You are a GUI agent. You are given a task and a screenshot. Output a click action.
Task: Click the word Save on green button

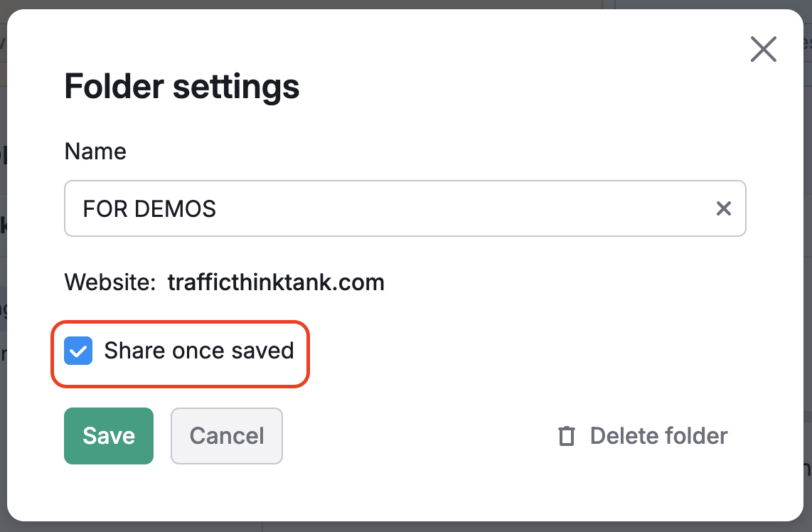pos(109,436)
